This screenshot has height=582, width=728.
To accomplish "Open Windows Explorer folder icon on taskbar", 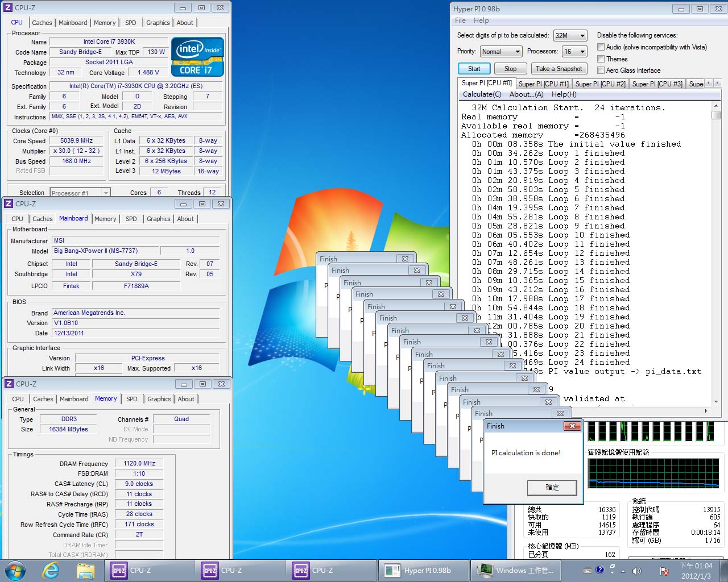I will pos(85,570).
